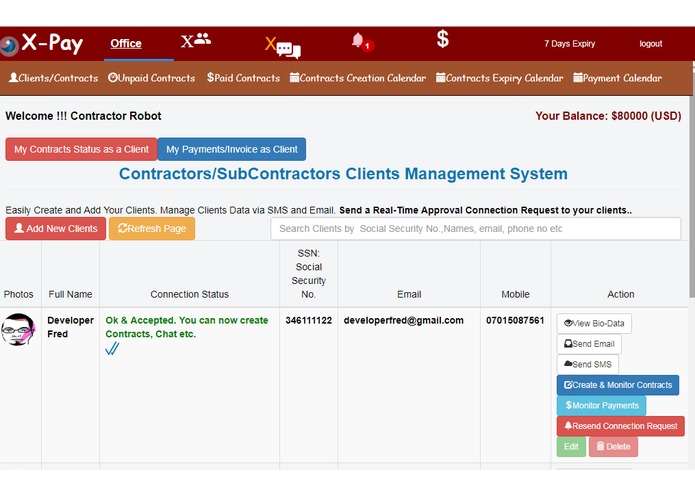Click Developer Fred's profile photo
The image size is (695, 494).
pyautogui.click(x=18, y=329)
